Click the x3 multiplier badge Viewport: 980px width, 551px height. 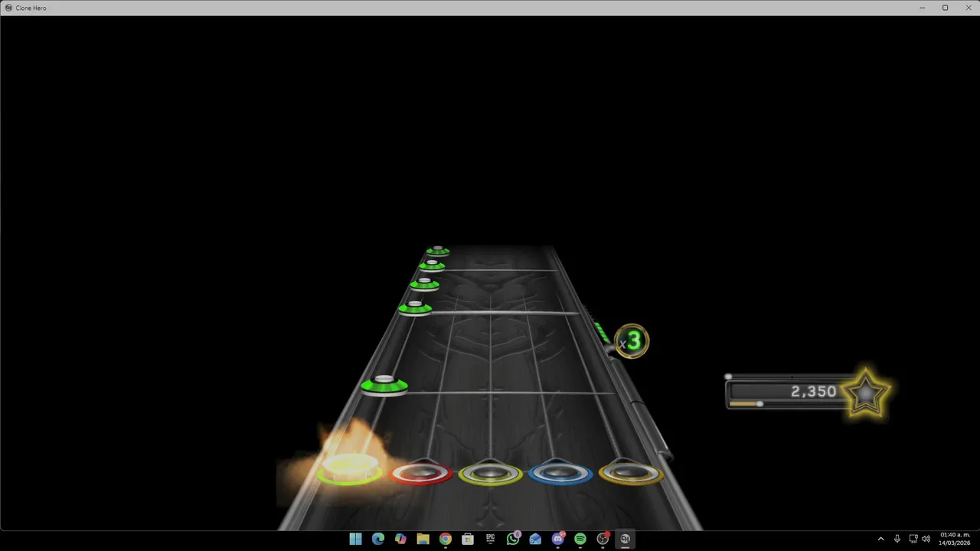pyautogui.click(x=632, y=341)
